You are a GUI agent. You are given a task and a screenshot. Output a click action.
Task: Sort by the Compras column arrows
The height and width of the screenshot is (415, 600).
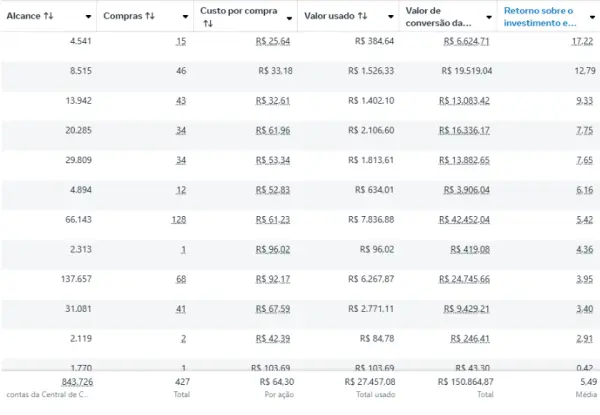pos(150,16)
